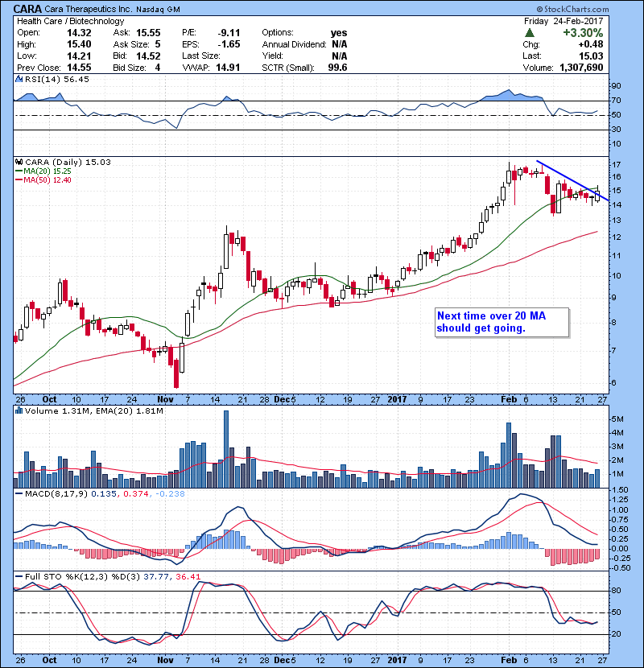This screenshot has width=644, height=668.
Task: Click the VWAP value 14.91
Action: tap(228, 68)
